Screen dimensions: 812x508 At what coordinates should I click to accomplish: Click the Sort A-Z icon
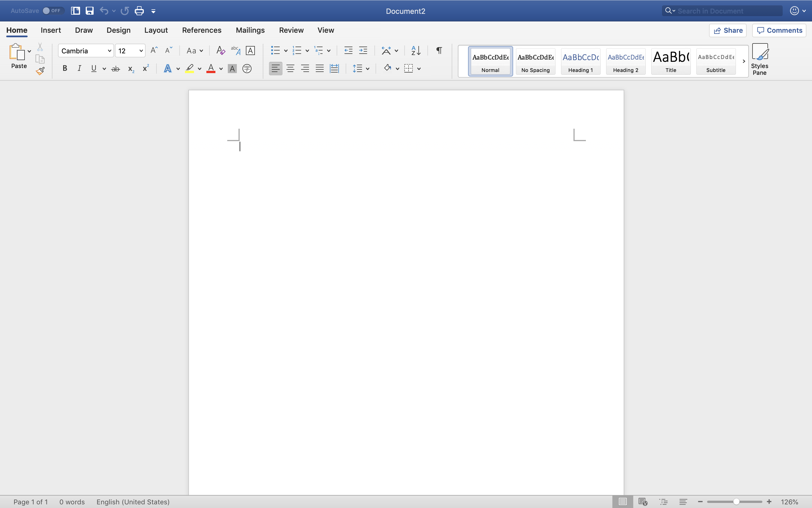point(416,51)
